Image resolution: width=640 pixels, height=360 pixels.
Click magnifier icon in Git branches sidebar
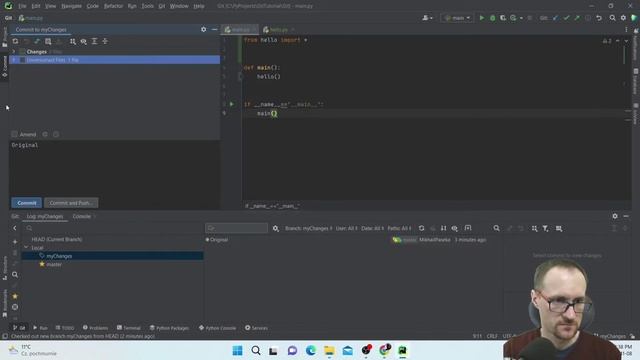pyautogui.click(x=15, y=275)
